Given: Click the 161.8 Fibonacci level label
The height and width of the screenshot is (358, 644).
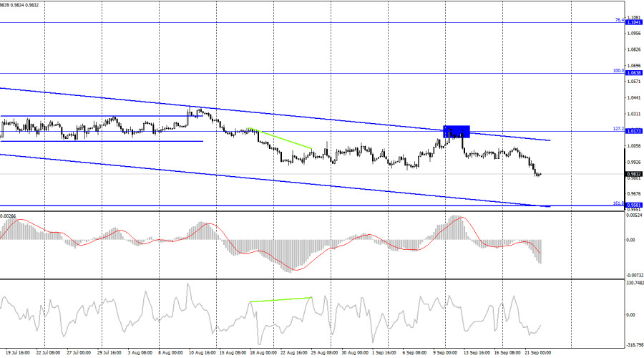Looking at the screenshot, I should click(x=618, y=203).
